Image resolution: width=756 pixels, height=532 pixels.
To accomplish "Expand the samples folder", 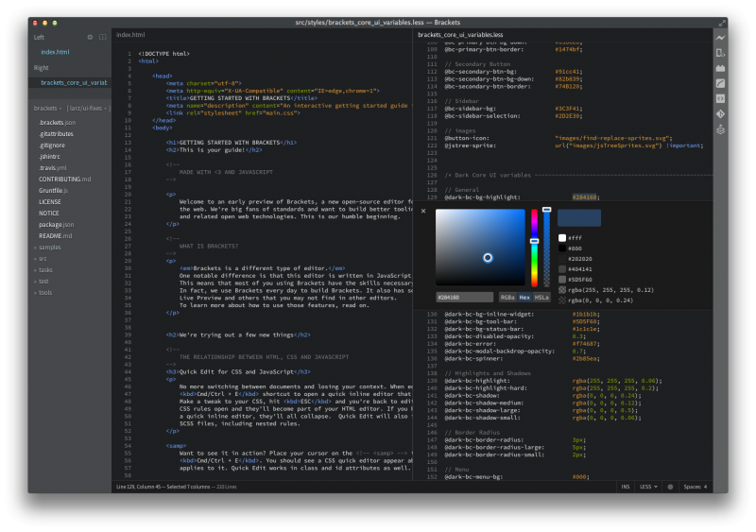I will pos(50,248).
